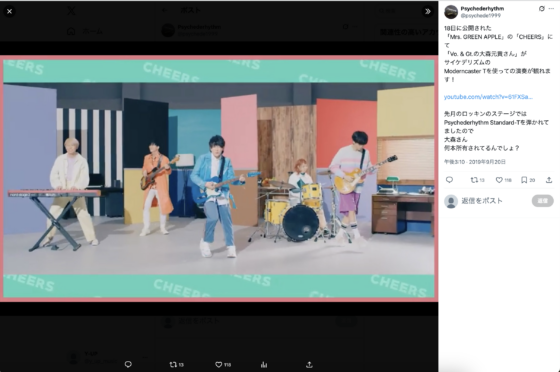The image size is (560, 372).
Task: Click the post timestamp 2019年9月20日
Action: [487, 162]
